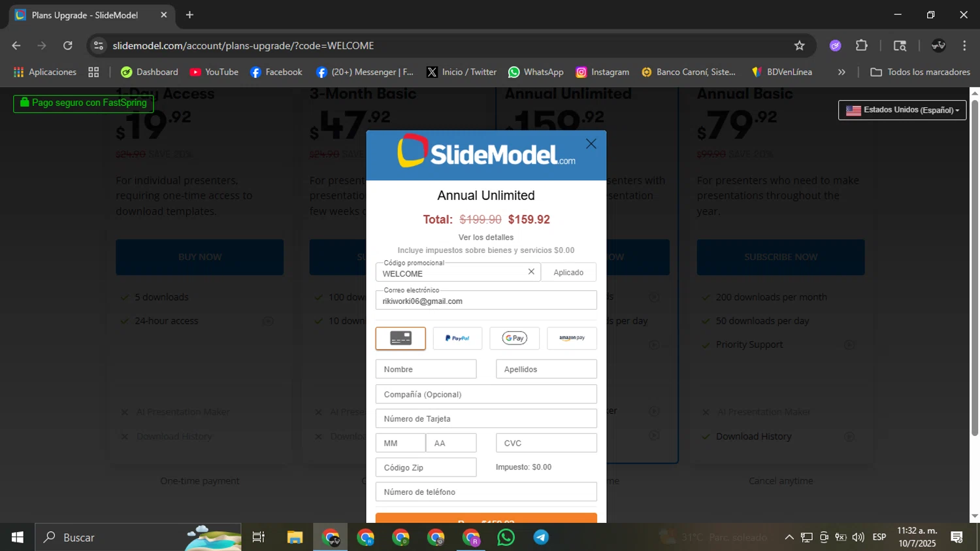View site information icon in address bar

(x=99, y=45)
